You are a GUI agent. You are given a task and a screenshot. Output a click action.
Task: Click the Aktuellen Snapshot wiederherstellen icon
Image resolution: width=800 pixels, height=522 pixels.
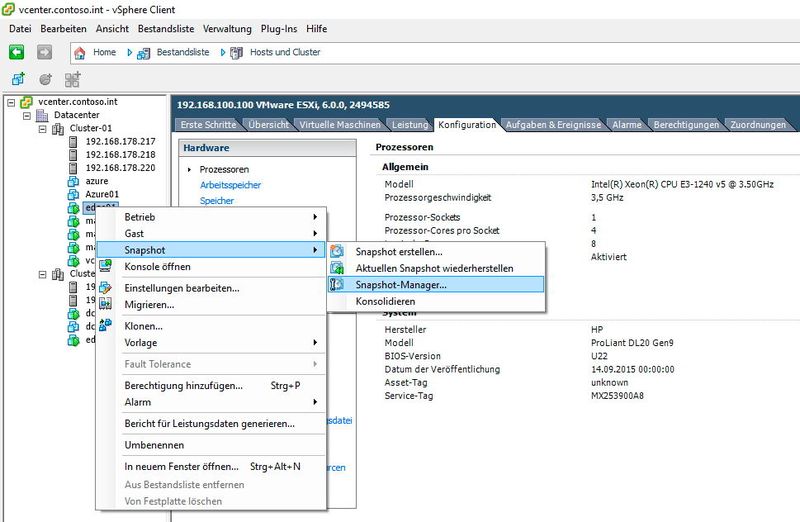[337, 268]
